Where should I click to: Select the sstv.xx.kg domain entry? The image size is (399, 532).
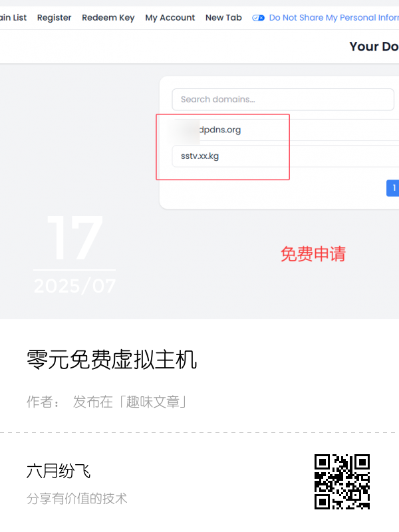pos(285,156)
